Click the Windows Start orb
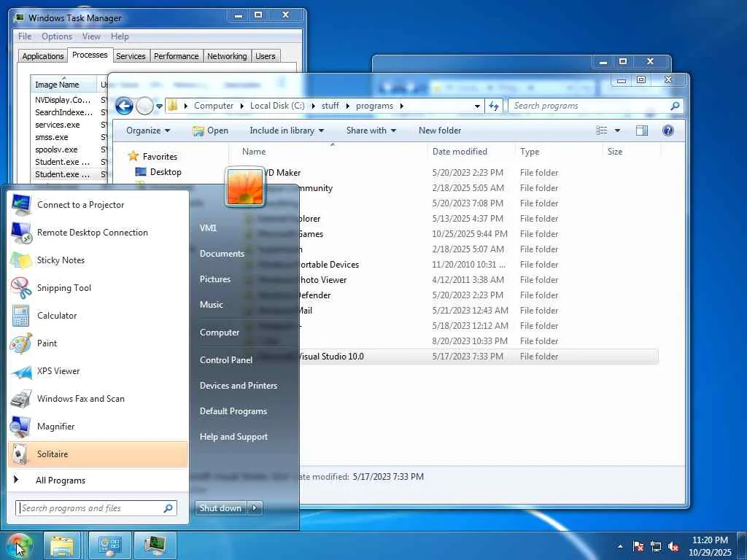Screen dimensions: 747x560 (18, 545)
